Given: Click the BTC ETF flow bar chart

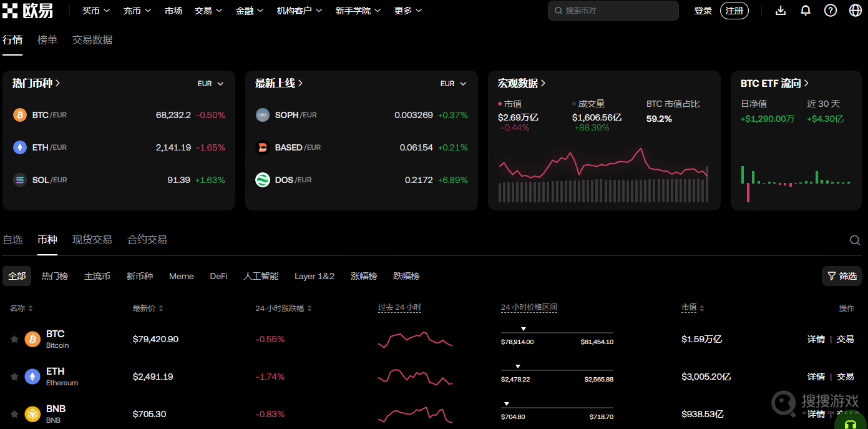Looking at the screenshot, I should tap(796, 183).
